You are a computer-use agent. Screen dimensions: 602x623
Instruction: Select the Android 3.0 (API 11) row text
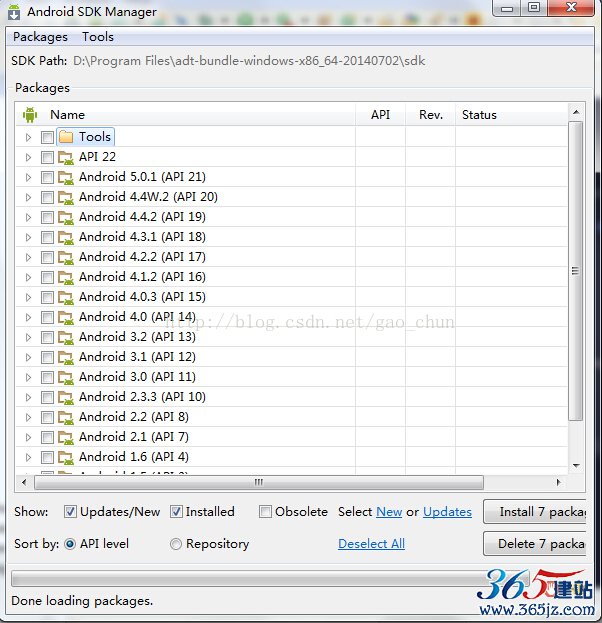pos(137,377)
